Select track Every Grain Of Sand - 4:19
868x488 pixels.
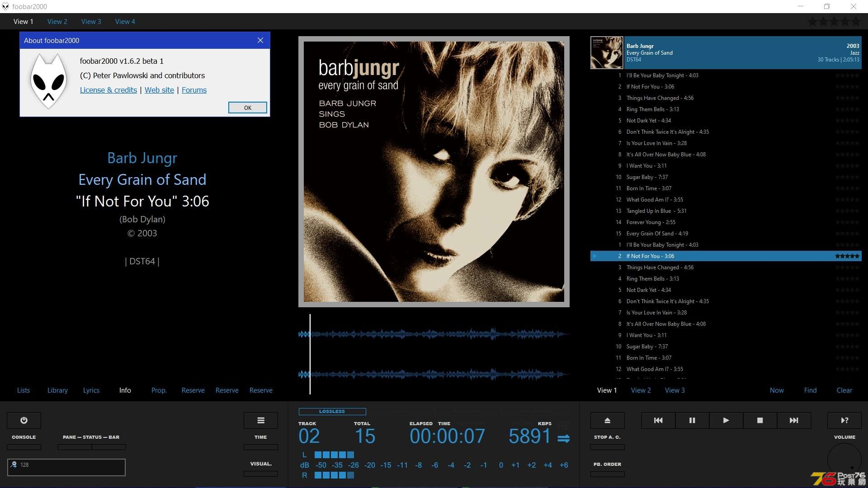coord(726,234)
